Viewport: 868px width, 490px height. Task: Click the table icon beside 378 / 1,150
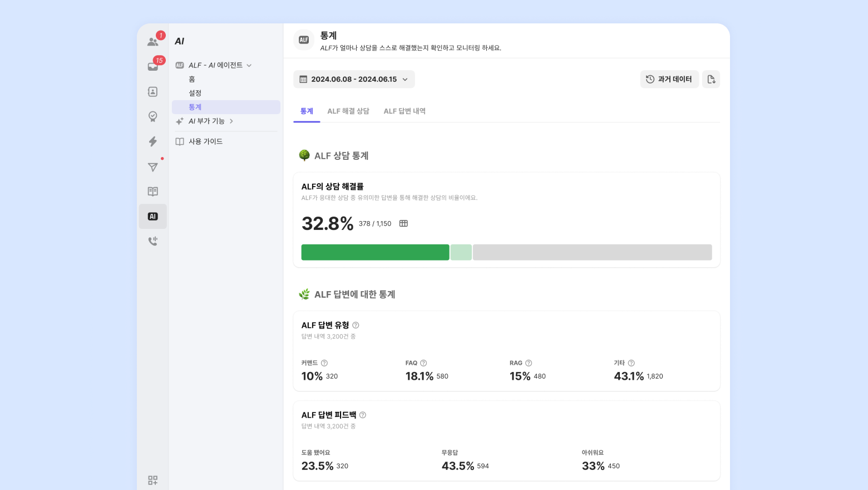click(403, 223)
